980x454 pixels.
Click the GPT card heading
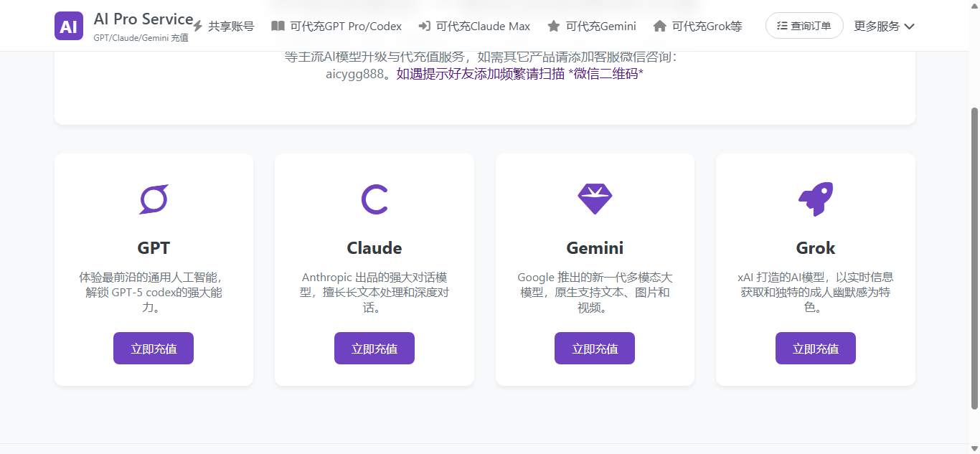[x=154, y=248]
